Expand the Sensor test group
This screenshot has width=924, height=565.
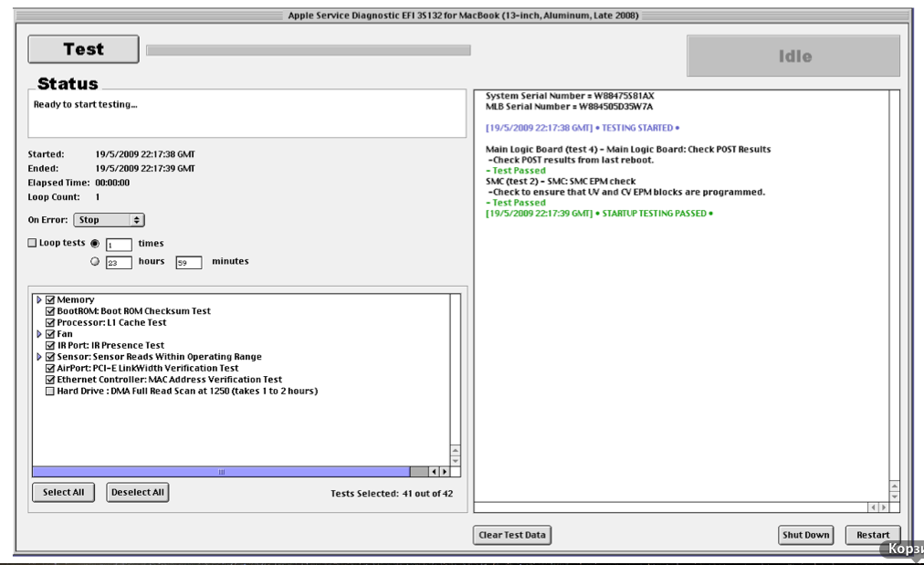coord(39,357)
